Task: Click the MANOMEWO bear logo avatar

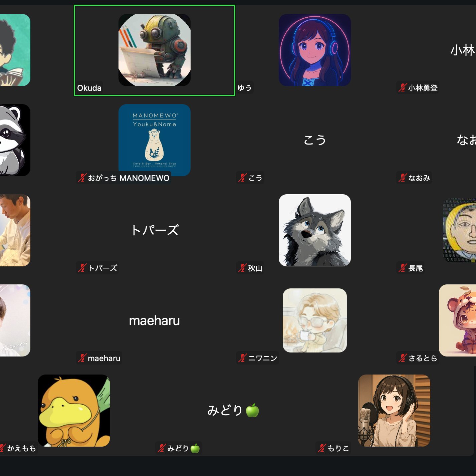Action: click(155, 140)
